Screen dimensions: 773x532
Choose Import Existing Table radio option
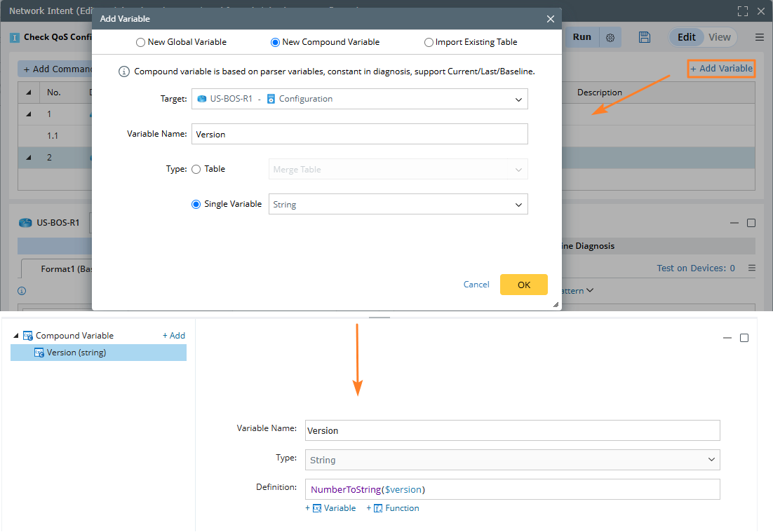click(429, 42)
